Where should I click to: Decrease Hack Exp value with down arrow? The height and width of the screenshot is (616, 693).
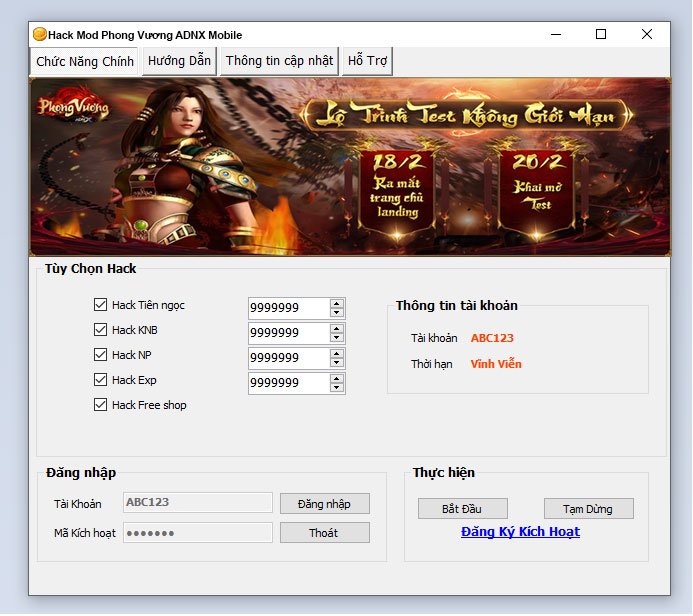coord(337,388)
